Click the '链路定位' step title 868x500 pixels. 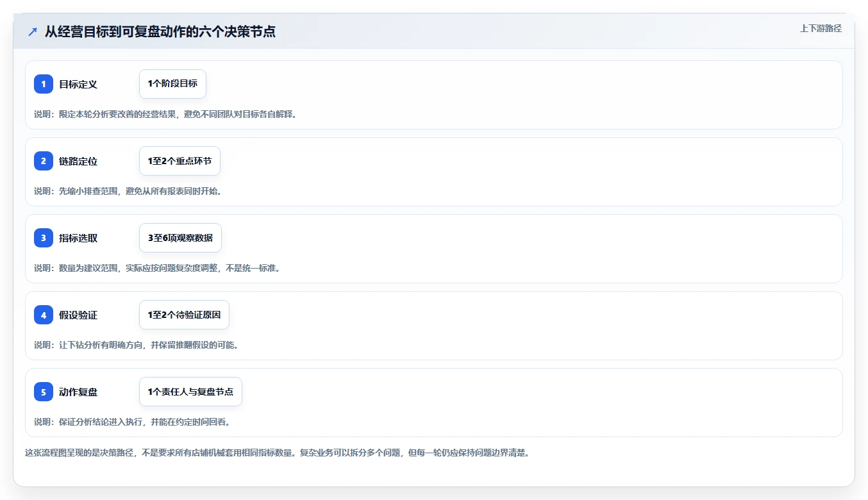(78, 161)
